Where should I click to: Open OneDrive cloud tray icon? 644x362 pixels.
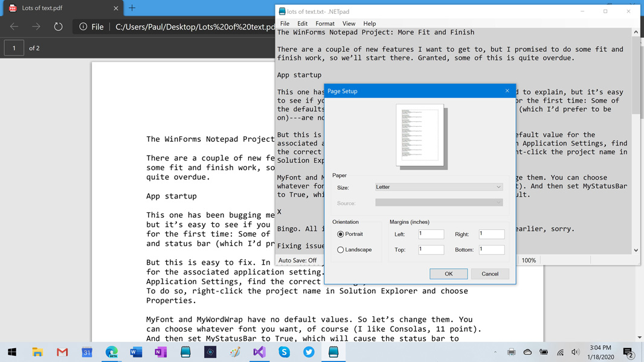[528, 352]
